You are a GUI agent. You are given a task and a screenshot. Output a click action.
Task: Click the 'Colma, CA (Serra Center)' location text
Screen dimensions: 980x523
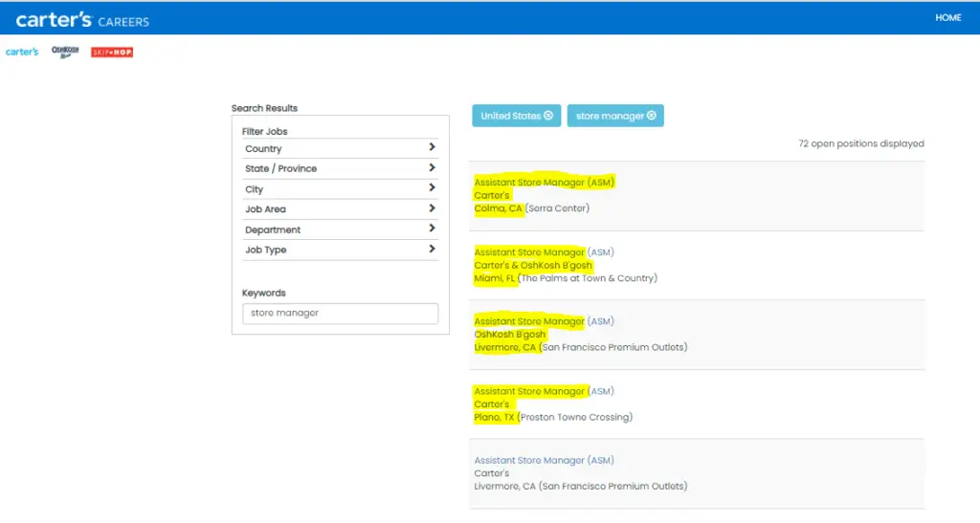(x=531, y=208)
